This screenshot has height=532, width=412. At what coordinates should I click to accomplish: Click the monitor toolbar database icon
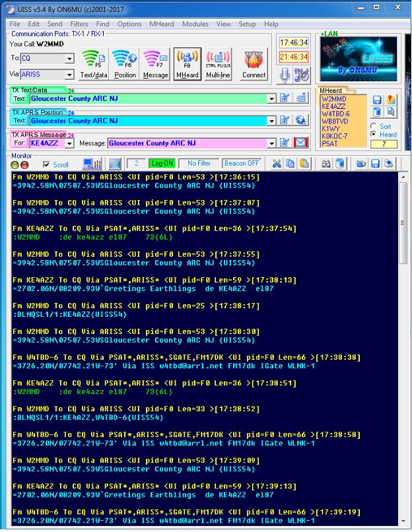(x=340, y=164)
